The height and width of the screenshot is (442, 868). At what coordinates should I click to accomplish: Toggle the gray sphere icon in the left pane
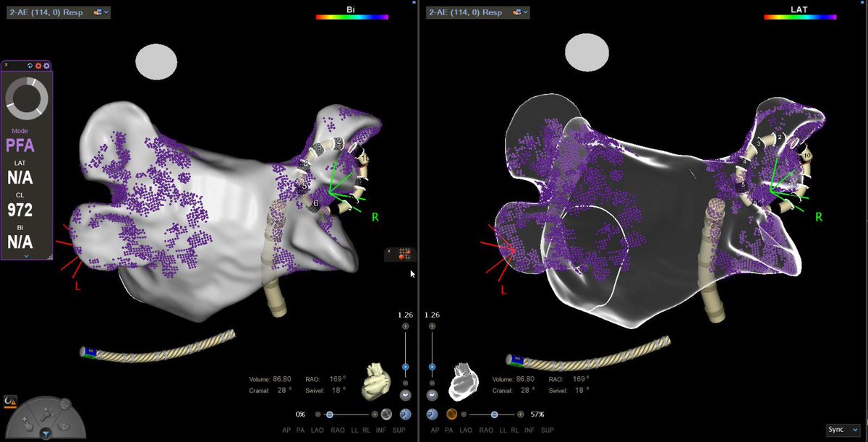(x=388, y=415)
